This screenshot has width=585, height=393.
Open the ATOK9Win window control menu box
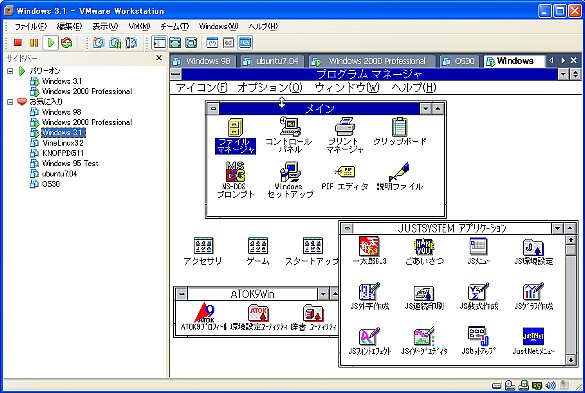[181, 294]
